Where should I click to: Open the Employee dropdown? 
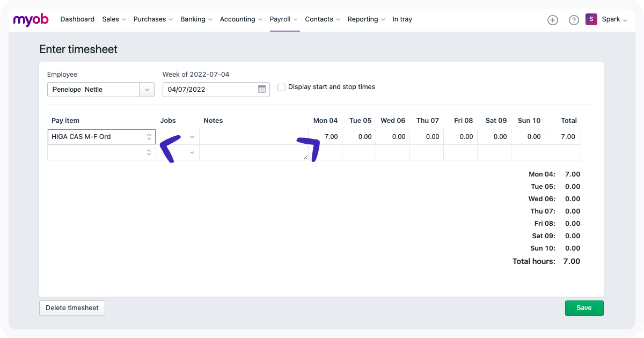click(146, 90)
